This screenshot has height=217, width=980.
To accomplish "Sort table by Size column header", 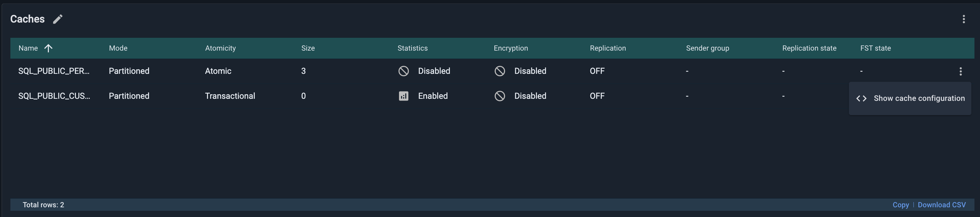I will click(308, 48).
